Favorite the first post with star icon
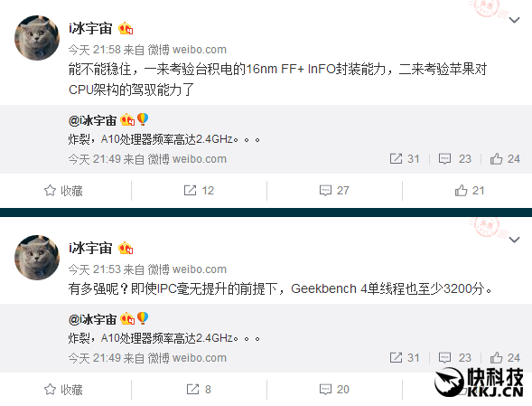 (63, 191)
